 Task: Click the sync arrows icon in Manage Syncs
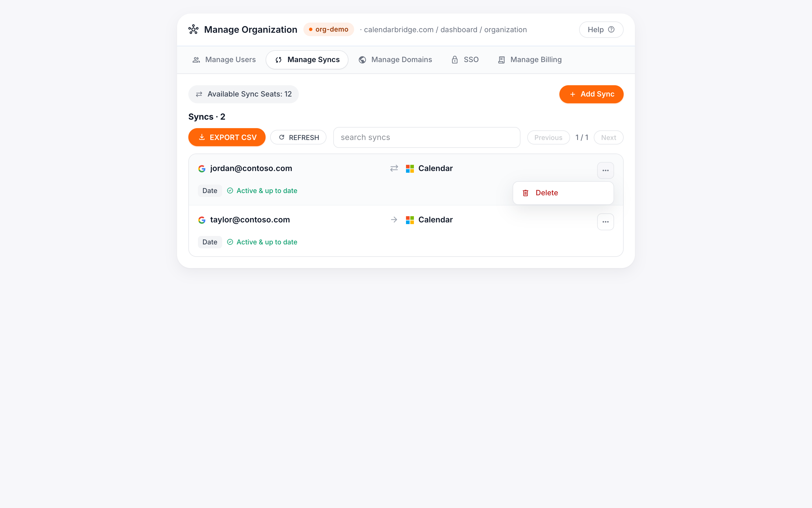(279, 60)
